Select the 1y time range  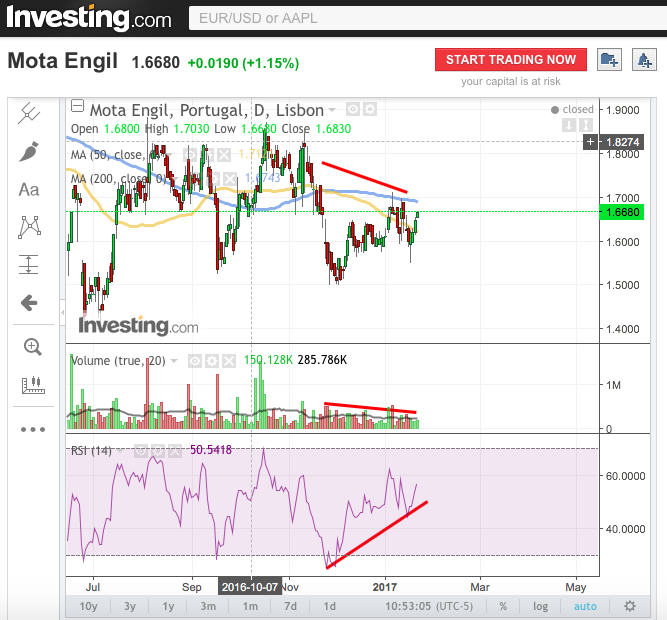168,606
